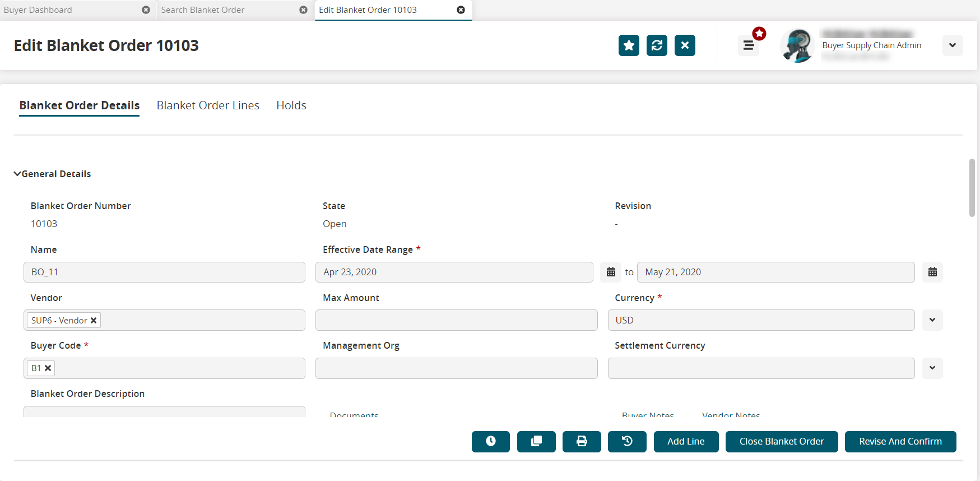The image size is (980, 481).
Task: Click the Name field containing BO_11
Action: click(x=164, y=272)
